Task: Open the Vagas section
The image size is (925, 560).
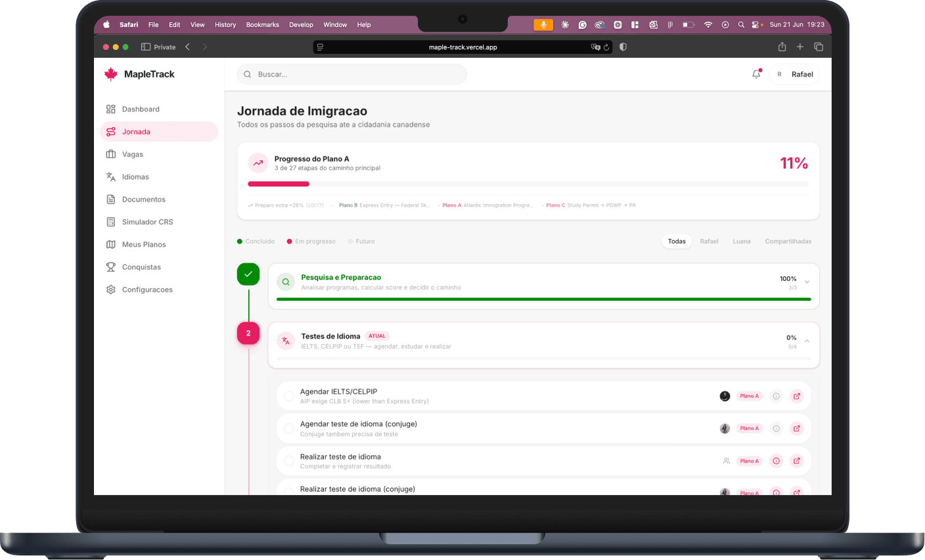Action: tap(158, 154)
